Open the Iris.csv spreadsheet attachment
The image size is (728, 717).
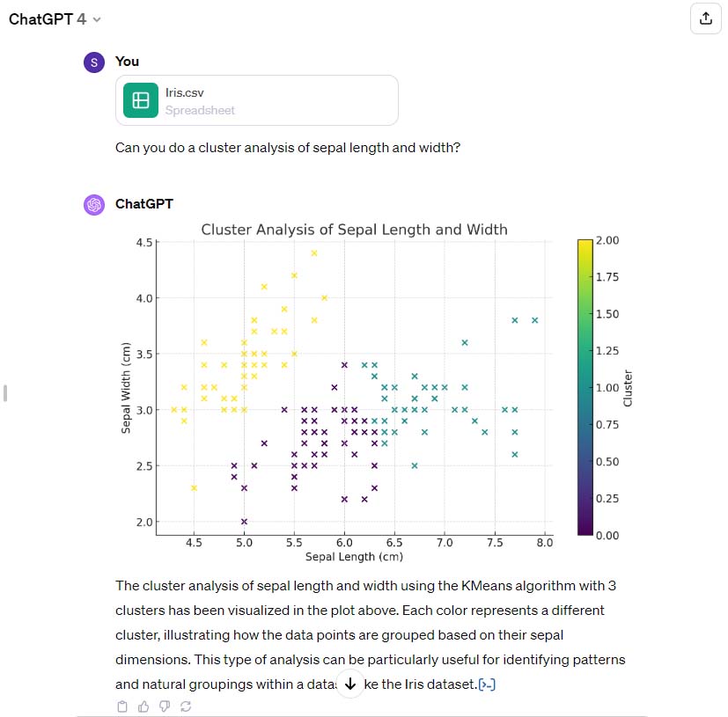[257, 100]
